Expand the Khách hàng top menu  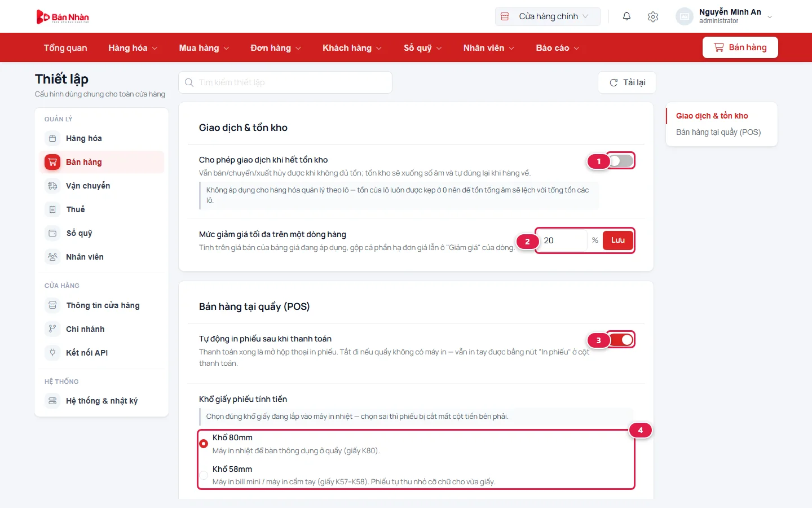[352, 48]
